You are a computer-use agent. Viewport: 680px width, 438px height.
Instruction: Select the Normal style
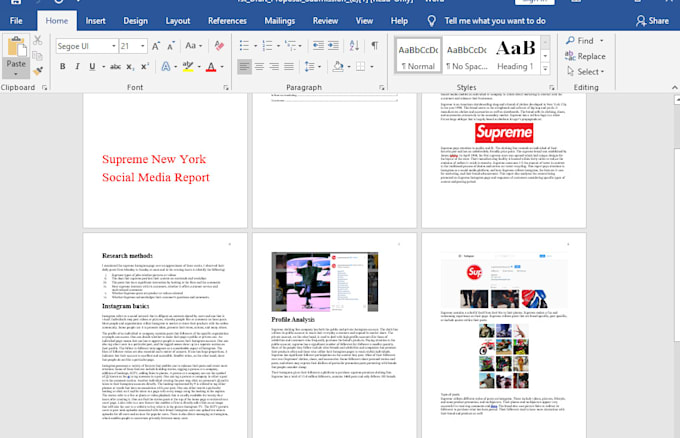pyautogui.click(x=418, y=55)
